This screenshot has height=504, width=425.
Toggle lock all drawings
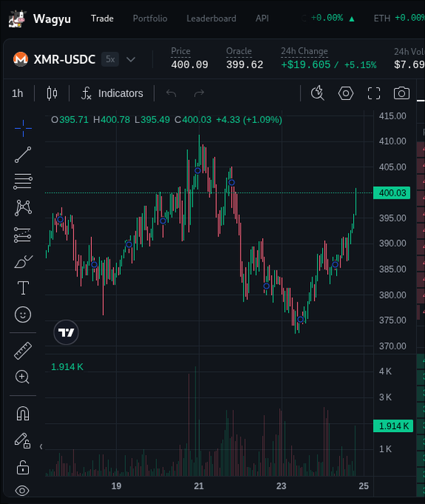coord(23,467)
